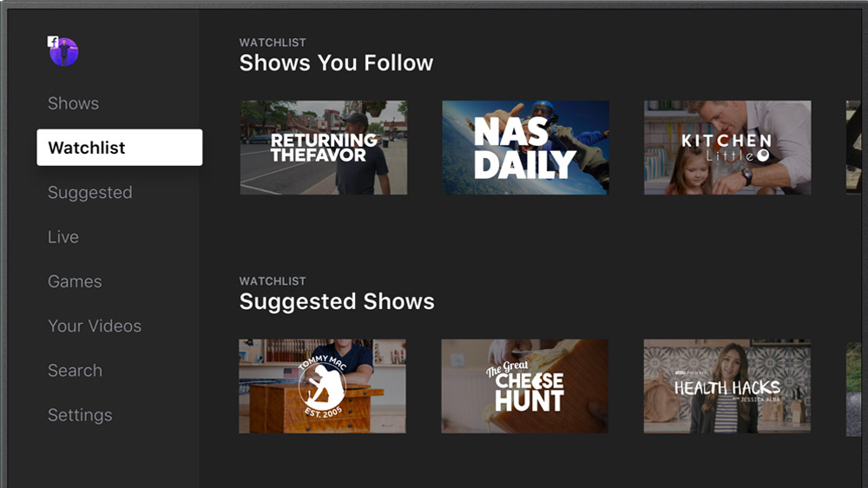Click the Facebook logo badge on avatar

[x=53, y=42]
